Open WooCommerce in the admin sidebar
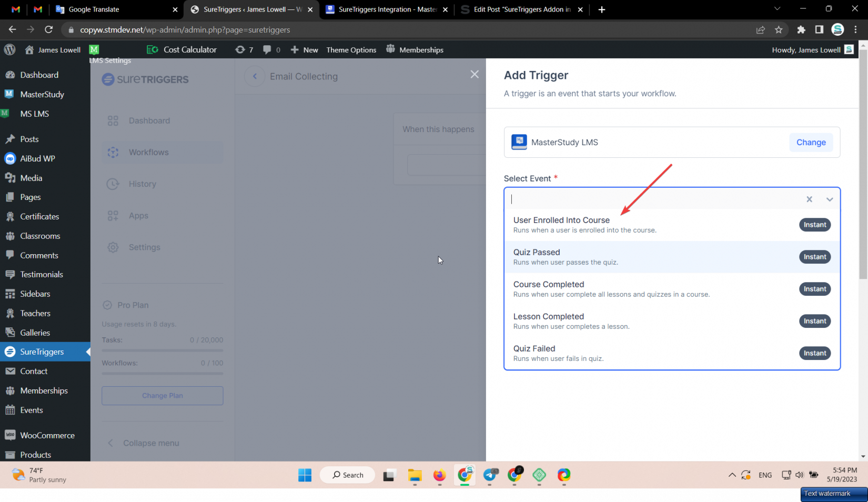Screen dimensions: 868x502 coord(47,435)
